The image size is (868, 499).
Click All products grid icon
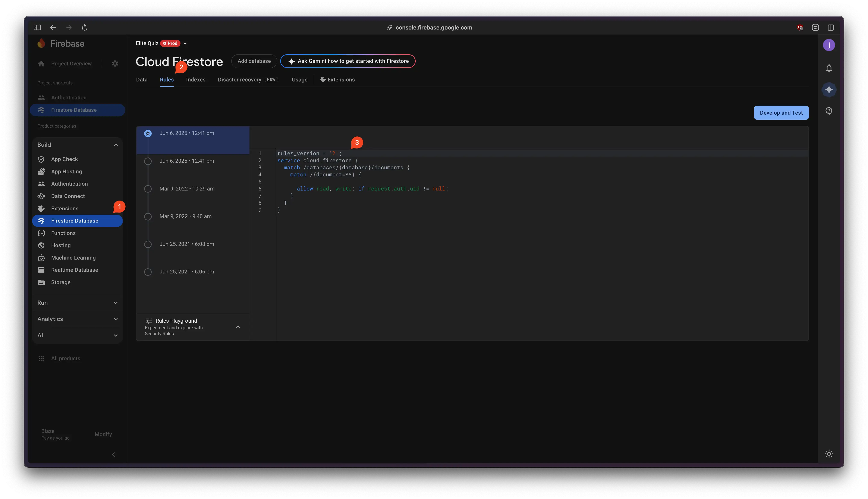[x=41, y=359]
